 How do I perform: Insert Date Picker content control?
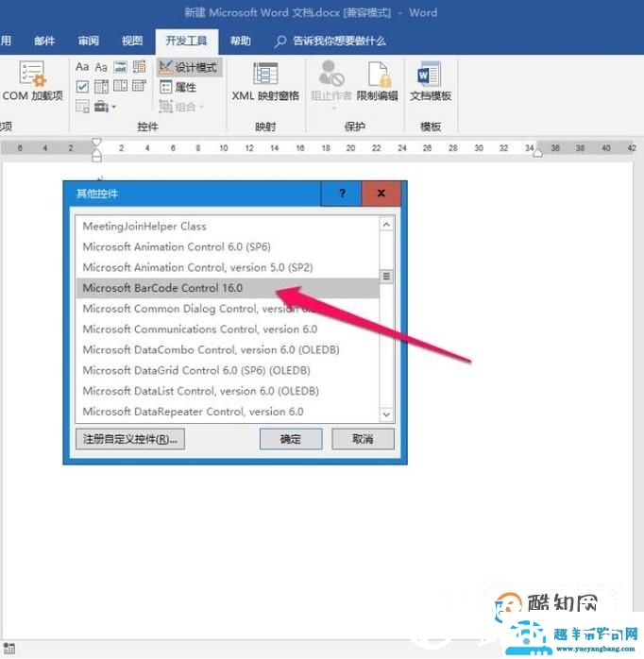coord(139,87)
